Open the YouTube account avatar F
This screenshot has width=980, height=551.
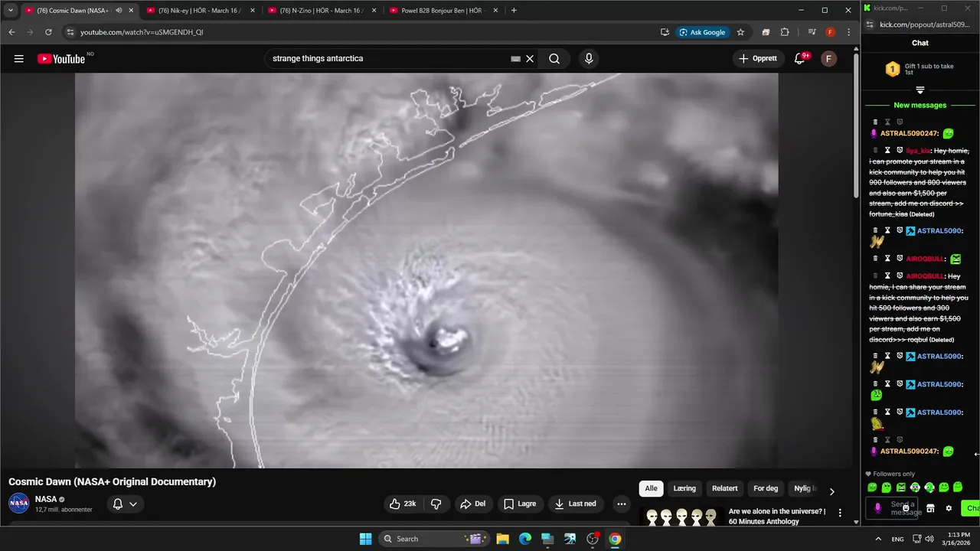[x=828, y=59]
